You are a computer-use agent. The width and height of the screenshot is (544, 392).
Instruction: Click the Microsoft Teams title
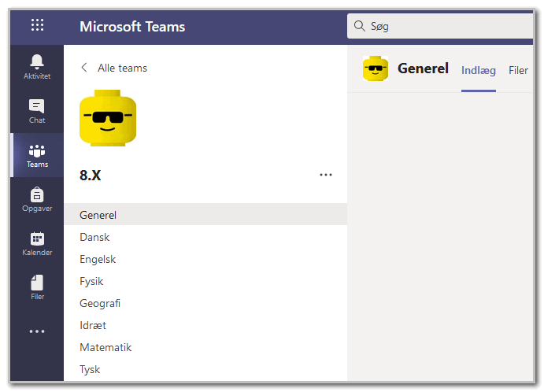point(132,27)
